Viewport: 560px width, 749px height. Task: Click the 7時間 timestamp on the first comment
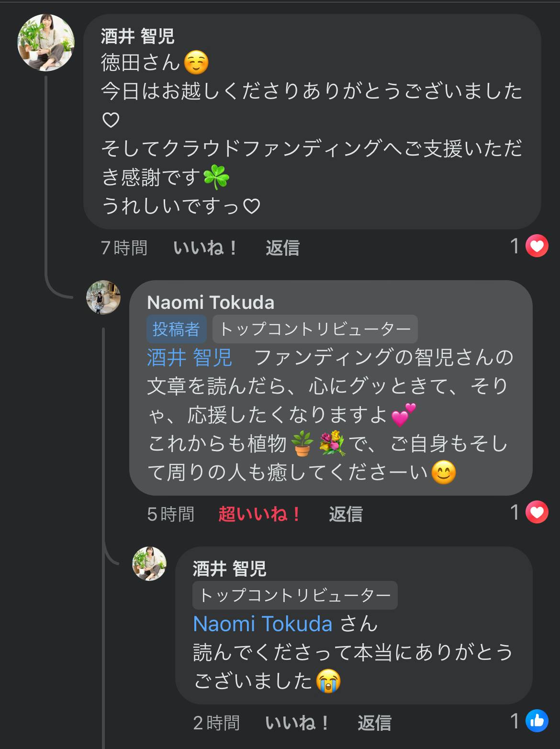point(124,248)
